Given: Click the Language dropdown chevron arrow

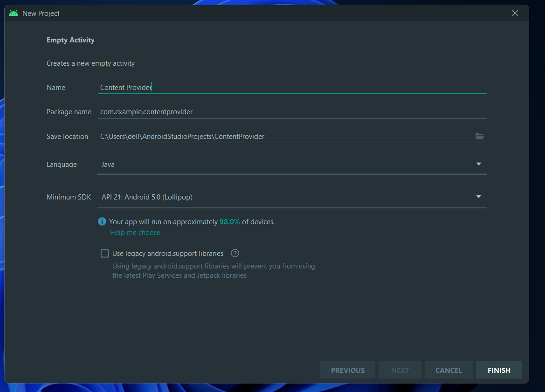Looking at the screenshot, I should click(x=478, y=164).
